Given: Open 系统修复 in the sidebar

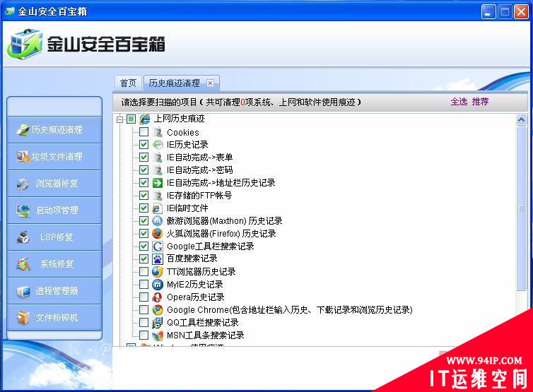Looking at the screenshot, I should coord(54,264).
